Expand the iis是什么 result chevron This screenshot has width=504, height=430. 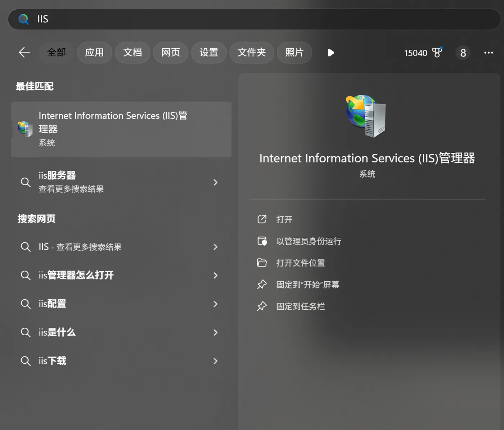(x=215, y=332)
